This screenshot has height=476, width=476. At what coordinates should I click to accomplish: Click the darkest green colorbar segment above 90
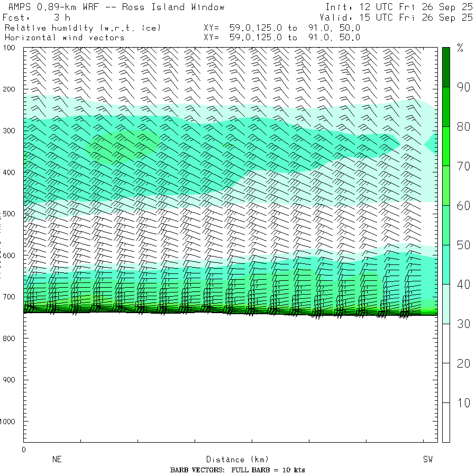(x=446, y=67)
